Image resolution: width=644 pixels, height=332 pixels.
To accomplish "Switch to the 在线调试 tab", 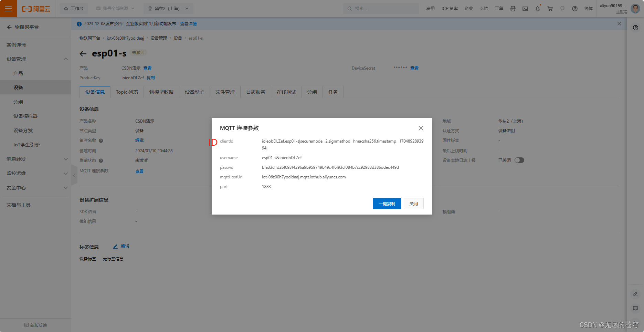I will click(x=286, y=92).
